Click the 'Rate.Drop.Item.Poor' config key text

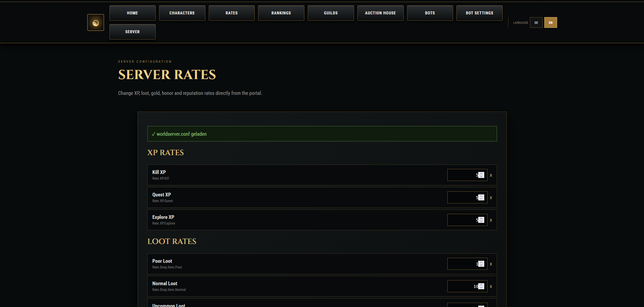pos(167,267)
